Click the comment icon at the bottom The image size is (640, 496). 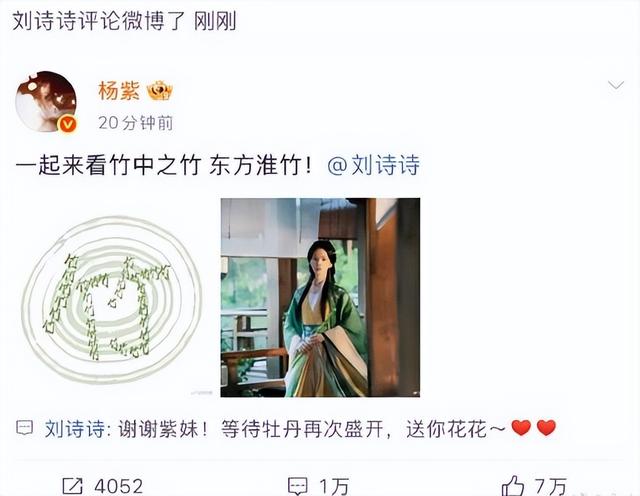pos(297,486)
